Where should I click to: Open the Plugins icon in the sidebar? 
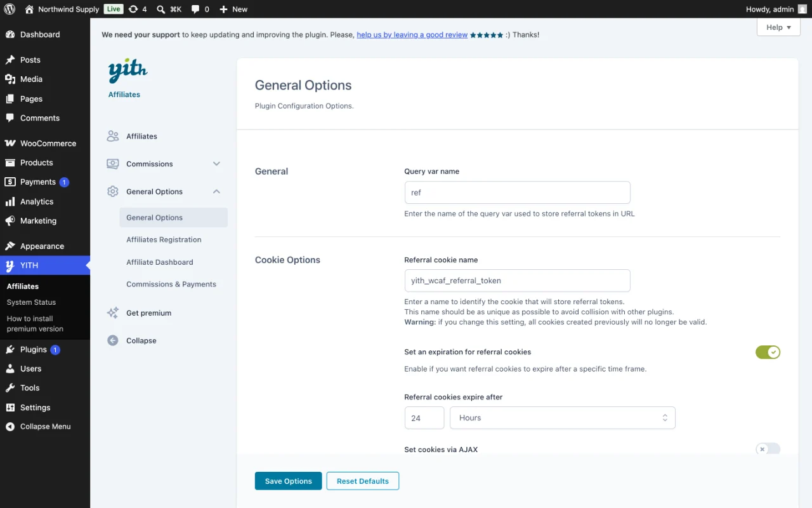tap(10, 349)
